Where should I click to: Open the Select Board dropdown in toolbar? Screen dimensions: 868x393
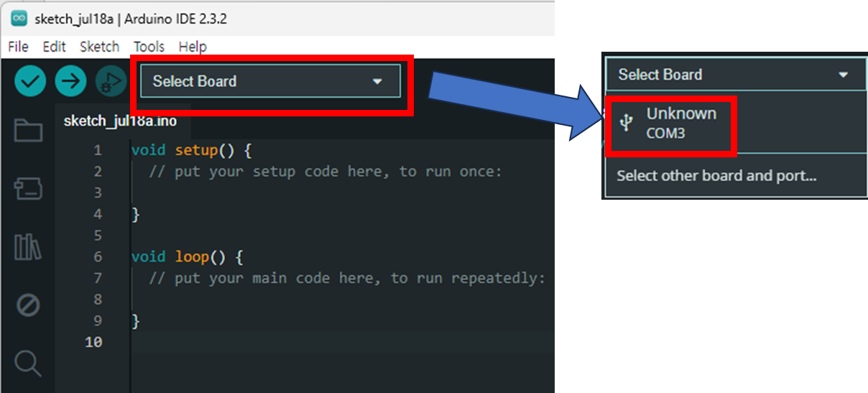[270, 81]
